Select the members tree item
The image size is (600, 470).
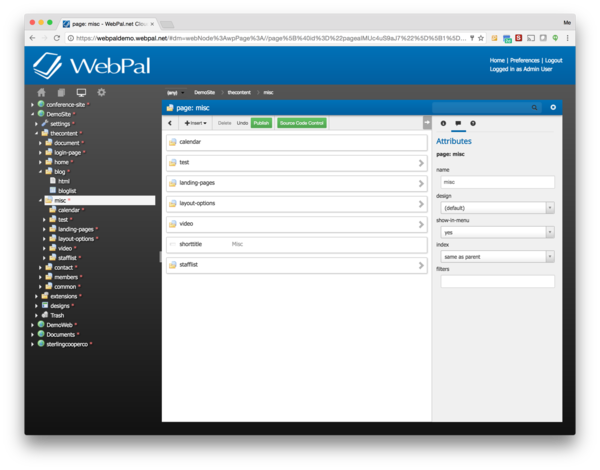point(66,277)
